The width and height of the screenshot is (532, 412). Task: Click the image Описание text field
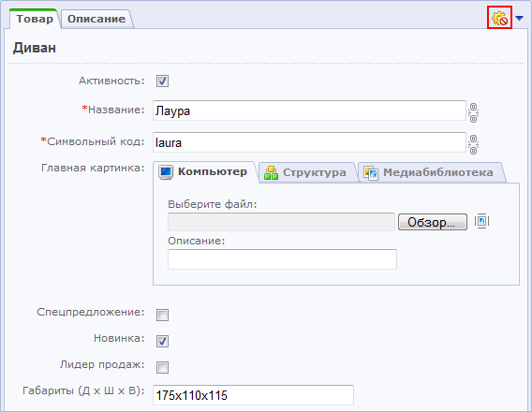click(282, 259)
